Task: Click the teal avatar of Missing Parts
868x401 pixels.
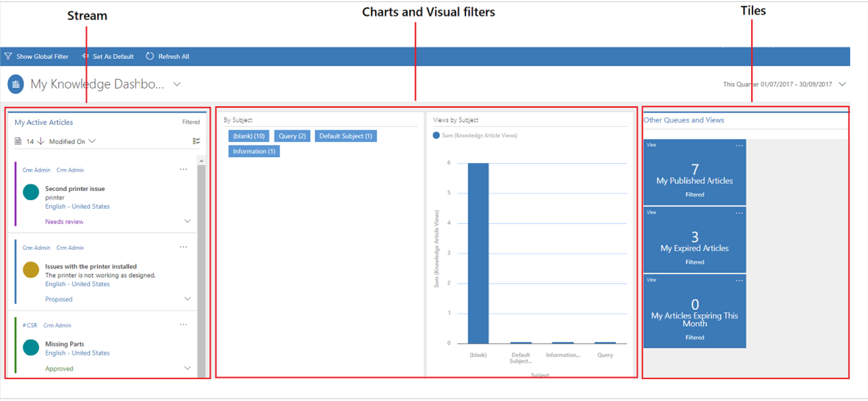Action: point(31,347)
